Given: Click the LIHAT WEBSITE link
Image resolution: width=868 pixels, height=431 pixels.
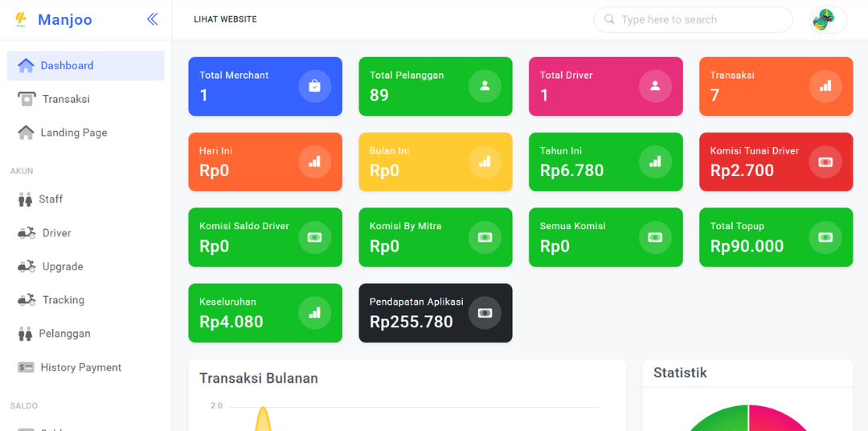Looking at the screenshot, I should [x=225, y=19].
